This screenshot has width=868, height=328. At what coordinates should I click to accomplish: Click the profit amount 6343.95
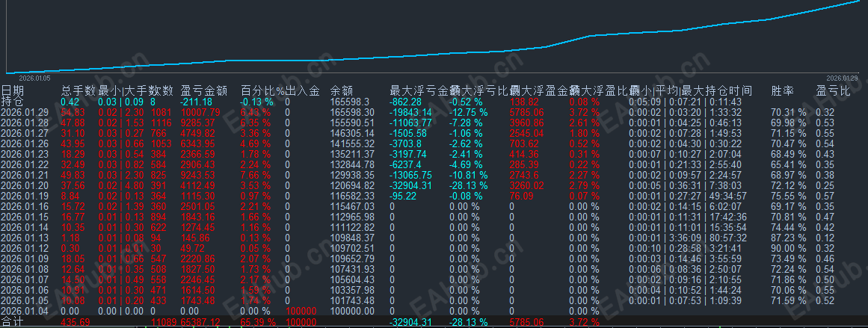pyautogui.click(x=198, y=143)
